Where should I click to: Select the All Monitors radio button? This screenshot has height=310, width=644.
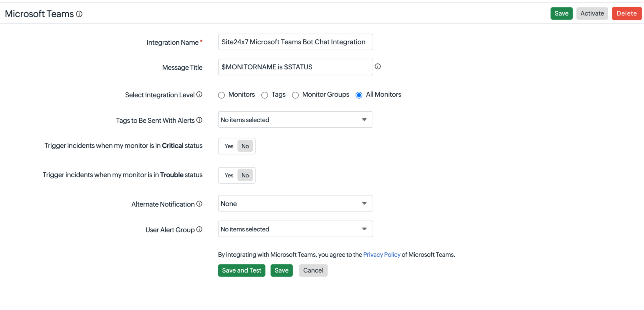(359, 95)
